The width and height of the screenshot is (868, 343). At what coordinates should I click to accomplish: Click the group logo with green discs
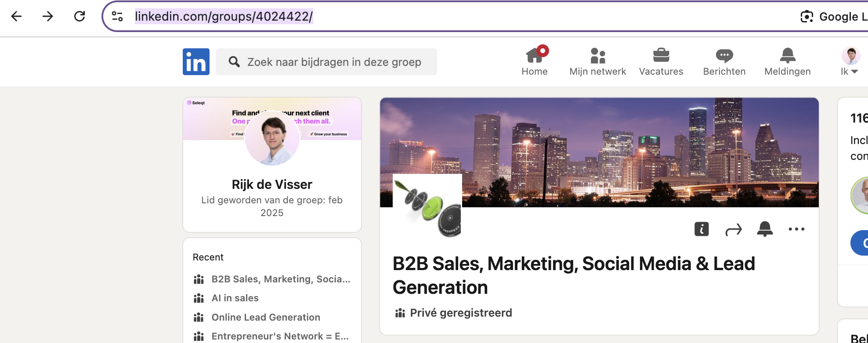click(x=427, y=207)
